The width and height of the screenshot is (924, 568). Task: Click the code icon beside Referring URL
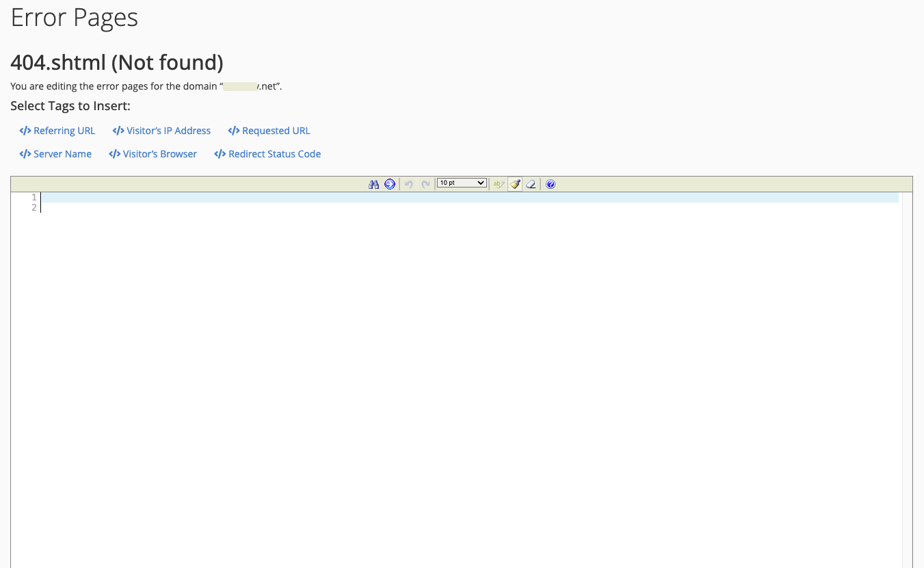(25, 131)
